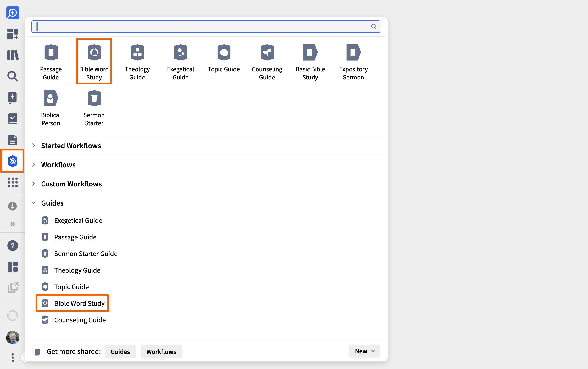Open the Counseling Guide tile
Screen dimensions: 588x369
(267, 61)
